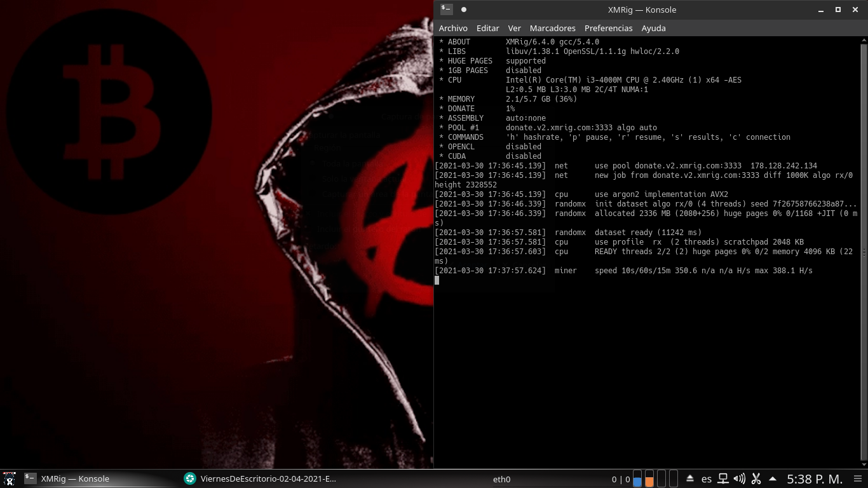Open the Ayuda menu
Viewport: 868px width, 488px height.
653,29
